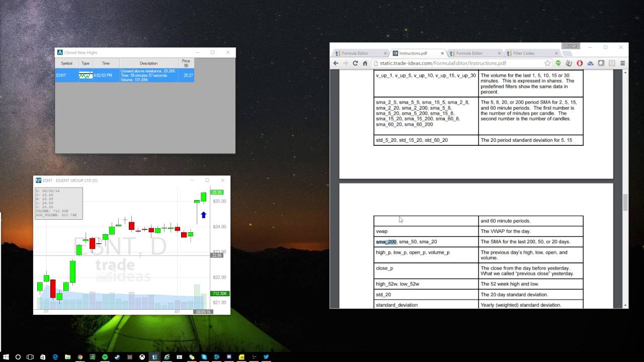Reload the Instructions.pdf page
The width and height of the screenshot is (644, 362).
click(355, 63)
